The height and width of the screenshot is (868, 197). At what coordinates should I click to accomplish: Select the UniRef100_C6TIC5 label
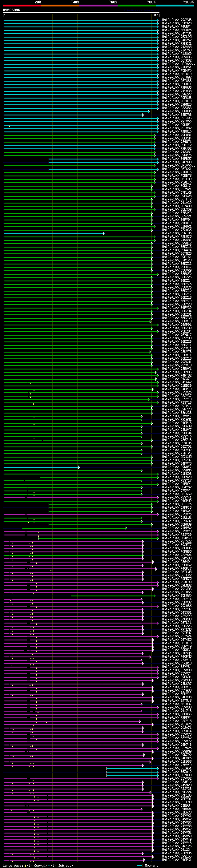(177, 504)
